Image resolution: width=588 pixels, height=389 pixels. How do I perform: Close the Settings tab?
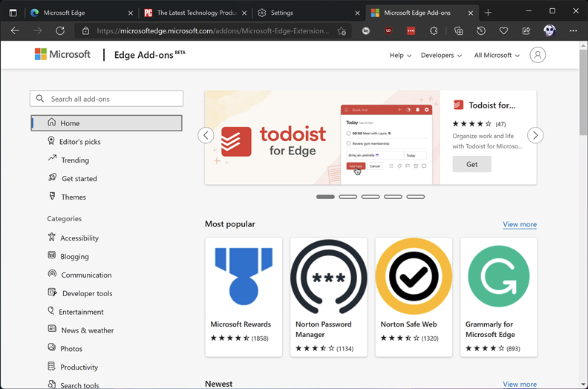tap(357, 13)
